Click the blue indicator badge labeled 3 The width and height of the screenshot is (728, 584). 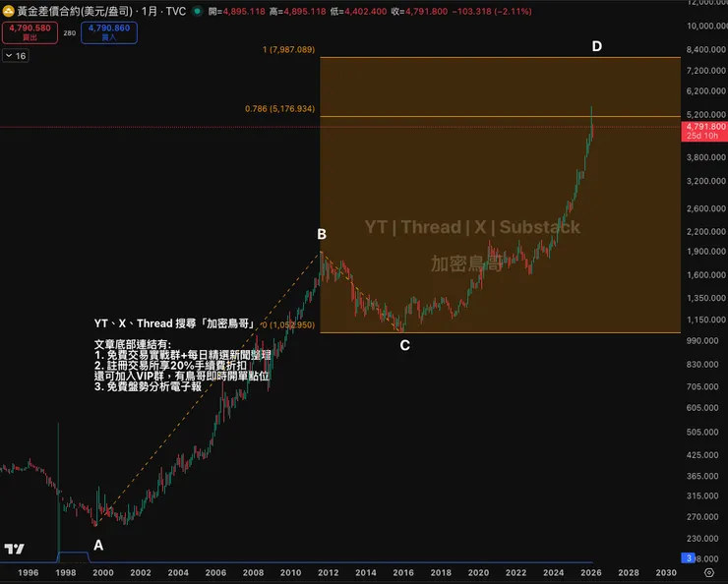[x=689, y=558]
